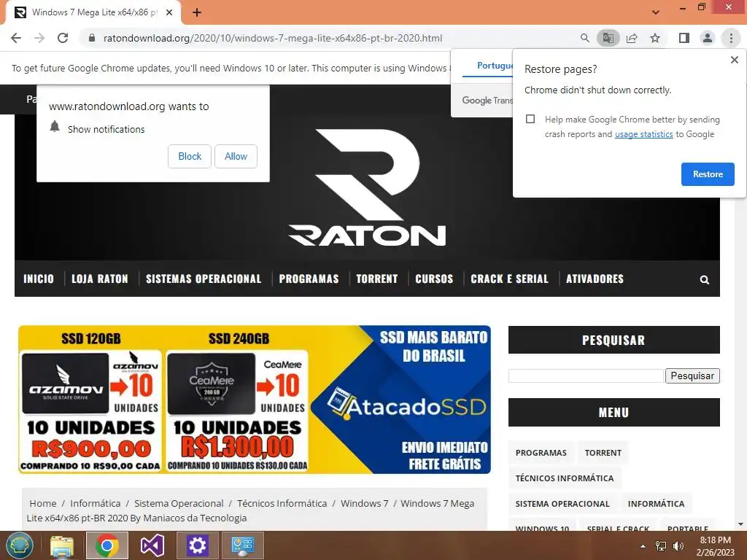Reload the current page
The height and width of the screenshot is (560, 747).
(63, 38)
